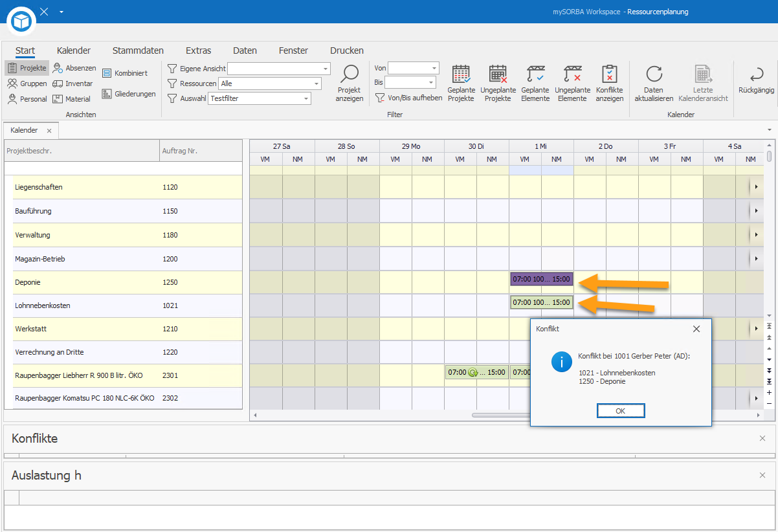Select the green Lohnnebenkosten booking

541,302
